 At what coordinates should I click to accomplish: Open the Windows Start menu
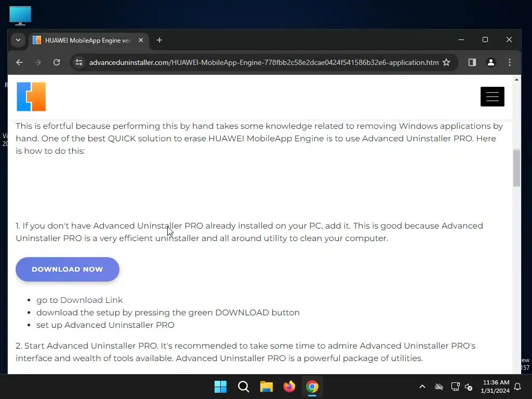[x=220, y=387]
